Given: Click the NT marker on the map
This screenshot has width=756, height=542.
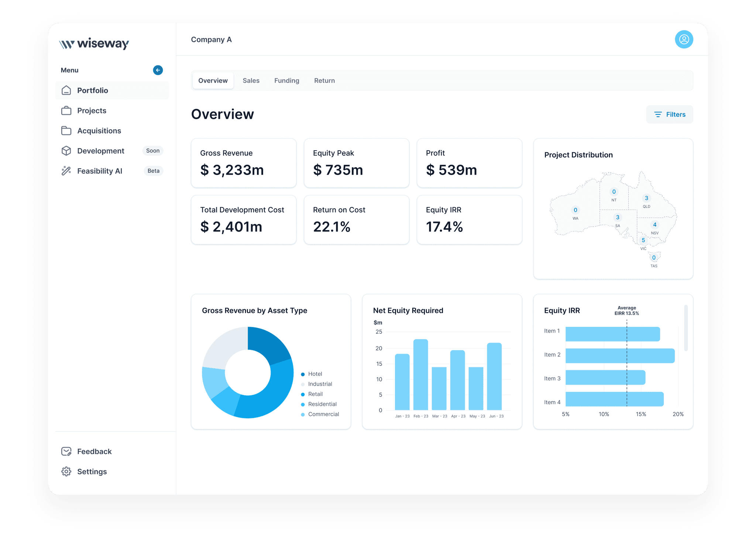Looking at the screenshot, I should [x=614, y=192].
